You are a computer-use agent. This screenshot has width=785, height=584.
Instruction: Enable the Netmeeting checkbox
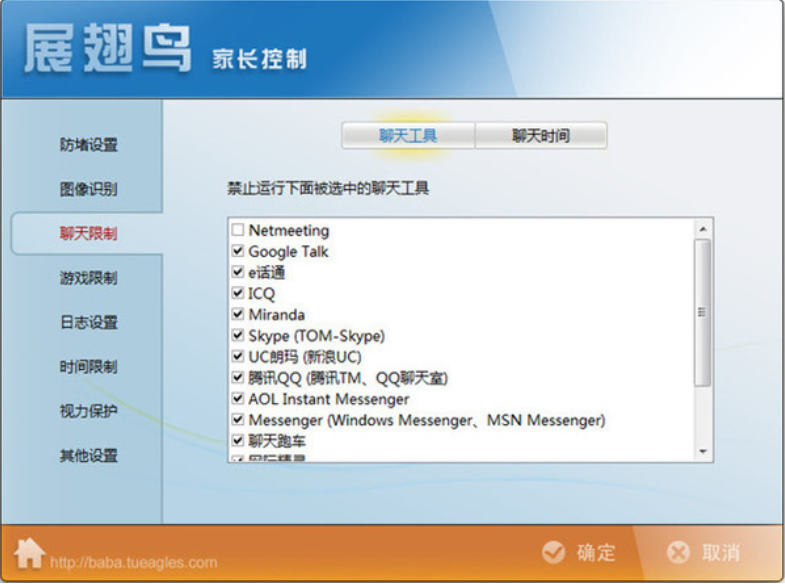pyautogui.click(x=237, y=231)
